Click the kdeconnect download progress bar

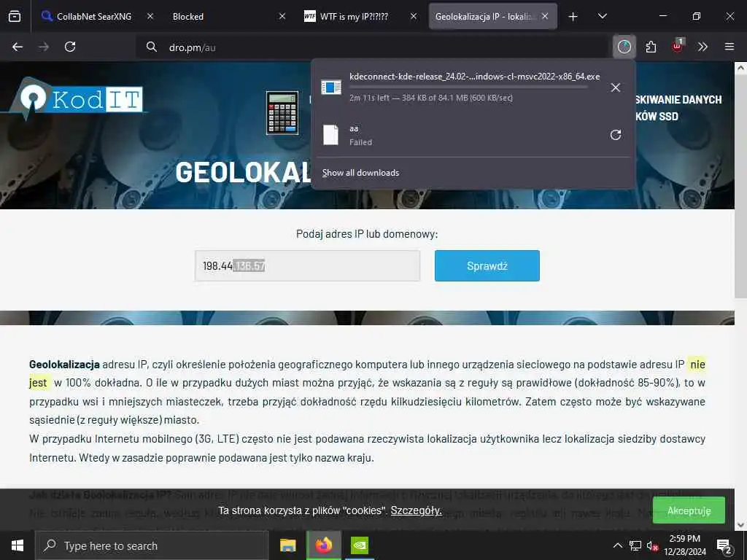(x=468, y=87)
